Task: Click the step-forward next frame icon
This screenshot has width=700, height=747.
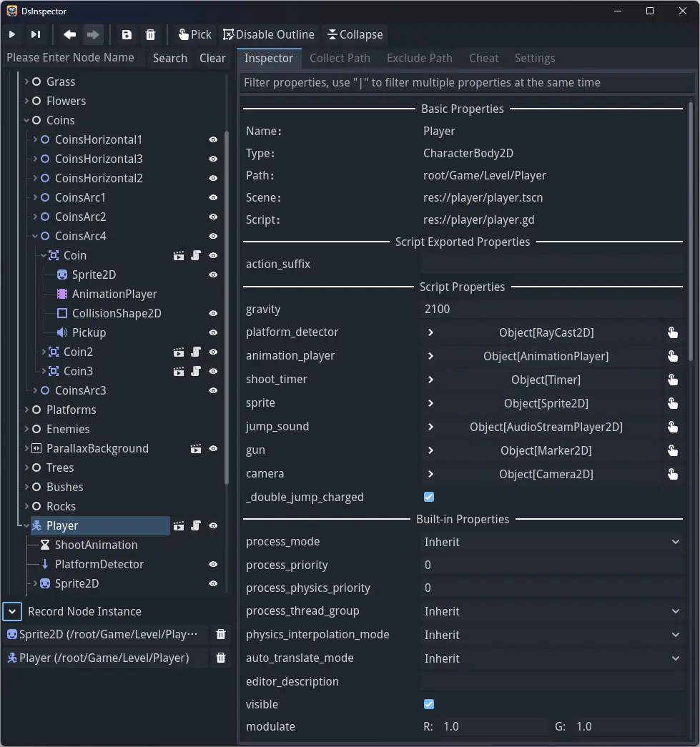Action: pyautogui.click(x=35, y=34)
